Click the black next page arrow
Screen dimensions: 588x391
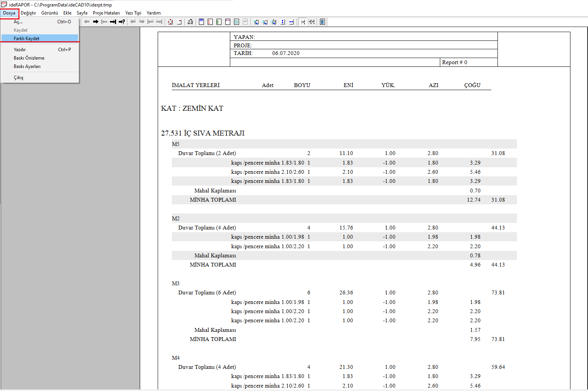point(95,22)
